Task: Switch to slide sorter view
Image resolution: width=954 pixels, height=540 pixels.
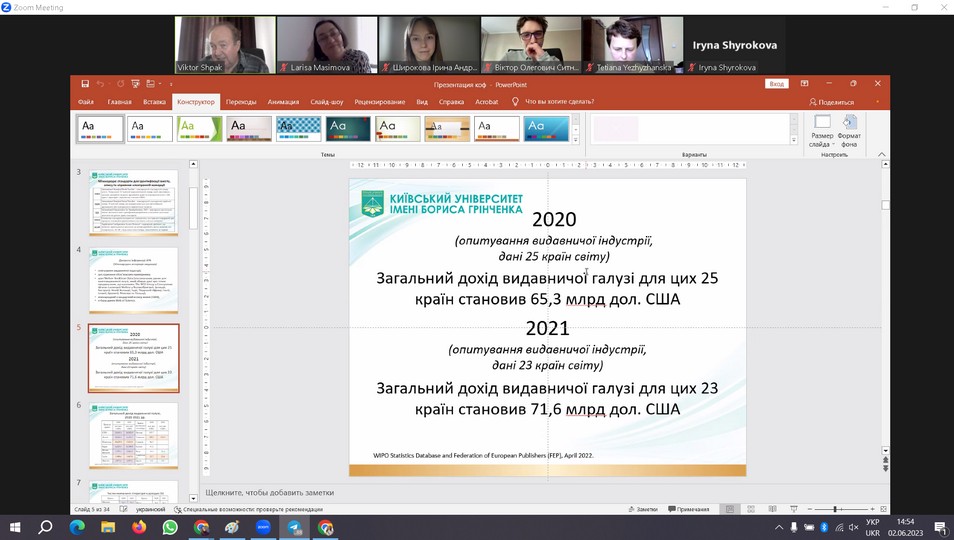Action: [750, 510]
